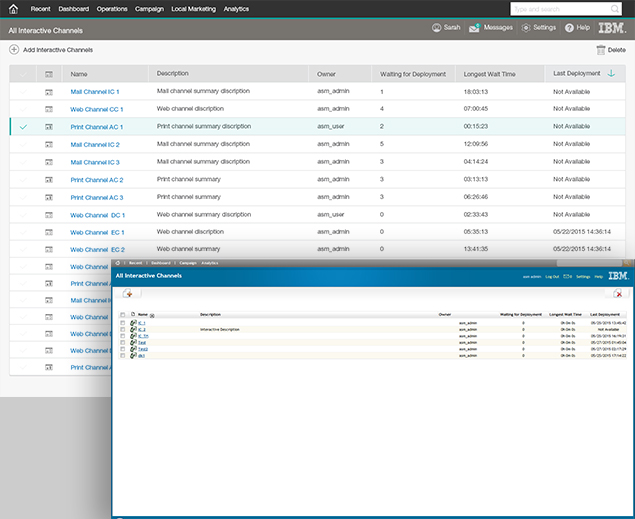
Task: Click channel icon for Mail Channel IC 2
Action: [x=49, y=144]
